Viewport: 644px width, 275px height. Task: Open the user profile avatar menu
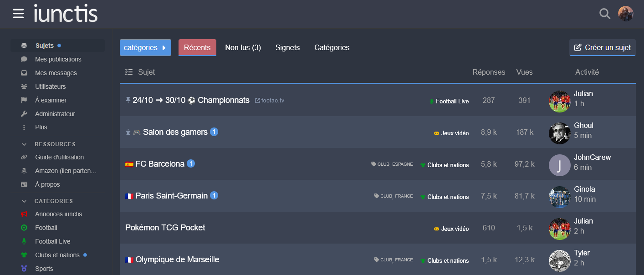click(x=625, y=14)
